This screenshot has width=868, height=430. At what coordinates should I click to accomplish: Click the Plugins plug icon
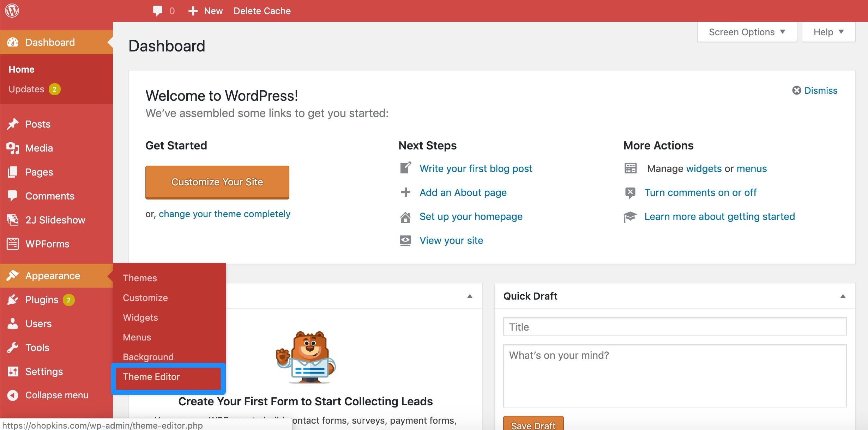pyautogui.click(x=13, y=300)
